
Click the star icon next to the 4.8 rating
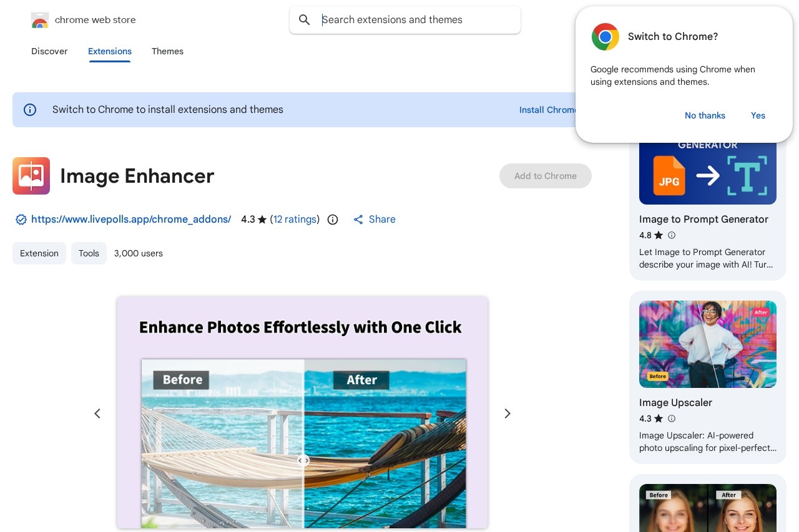659,235
